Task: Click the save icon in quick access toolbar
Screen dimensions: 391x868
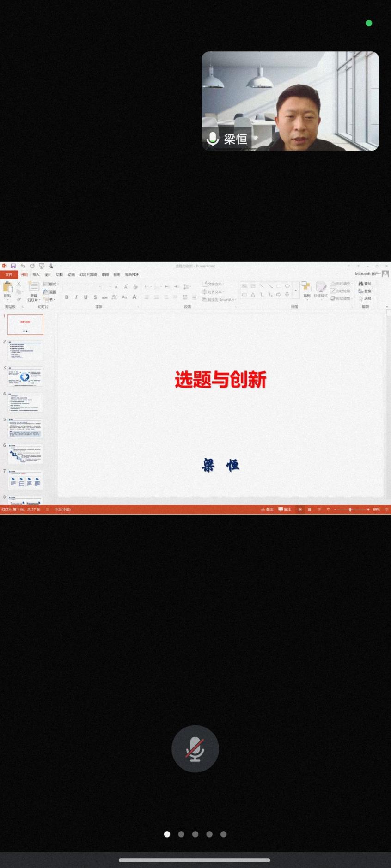Action: click(13, 266)
